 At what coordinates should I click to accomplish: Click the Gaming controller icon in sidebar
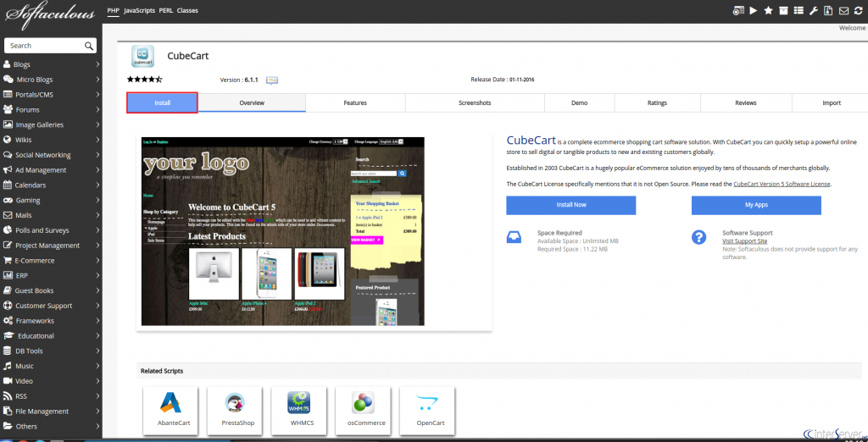click(x=8, y=201)
